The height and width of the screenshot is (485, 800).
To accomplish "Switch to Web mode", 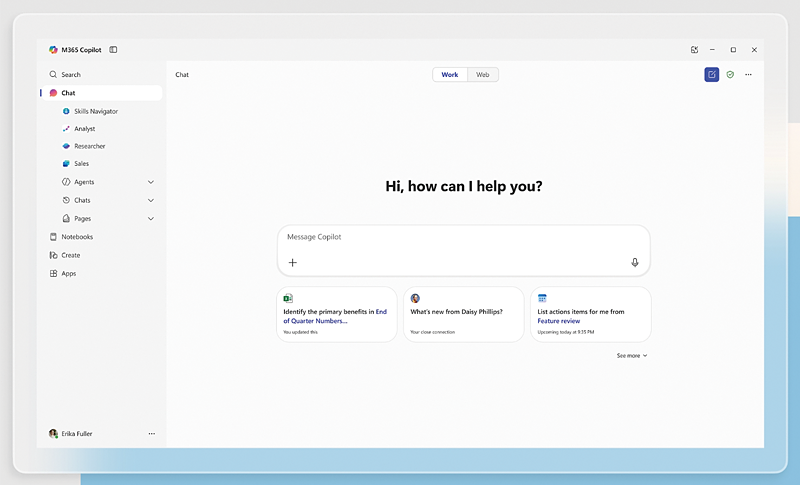I will click(x=482, y=75).
